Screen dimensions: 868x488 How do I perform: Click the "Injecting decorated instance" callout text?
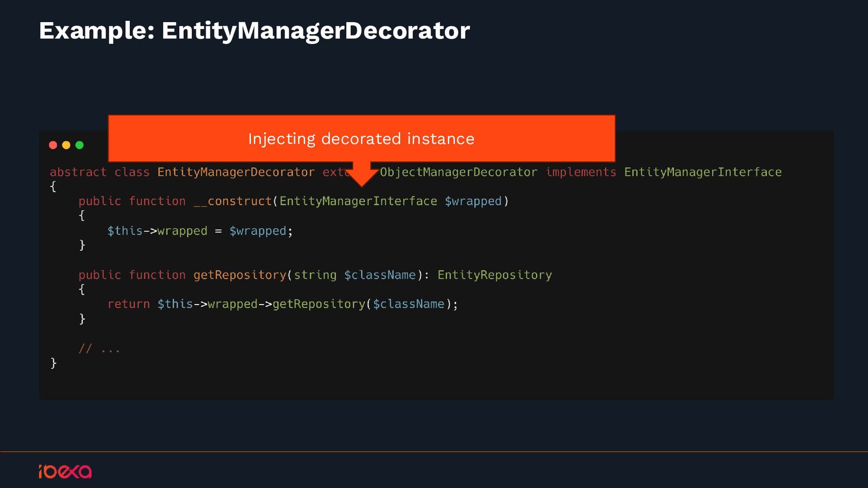pyautogui.click(x=361, y=139)
